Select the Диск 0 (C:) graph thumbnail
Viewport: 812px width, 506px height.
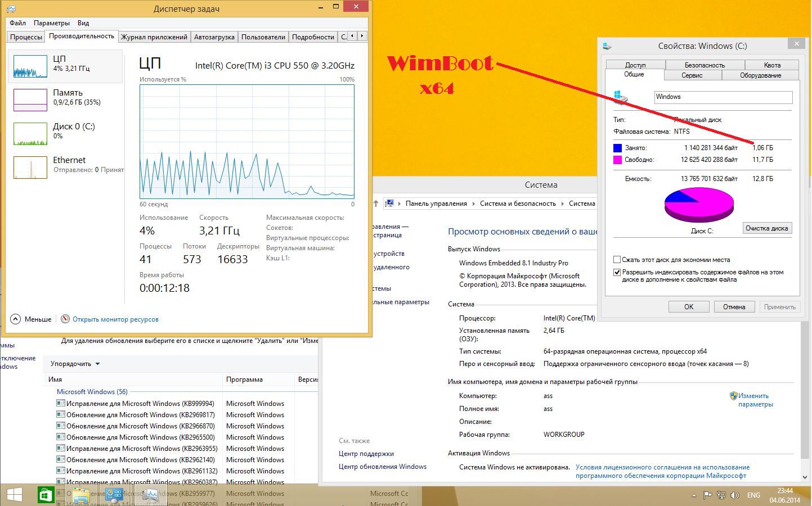pyautogui.click(x=30, y=134)
